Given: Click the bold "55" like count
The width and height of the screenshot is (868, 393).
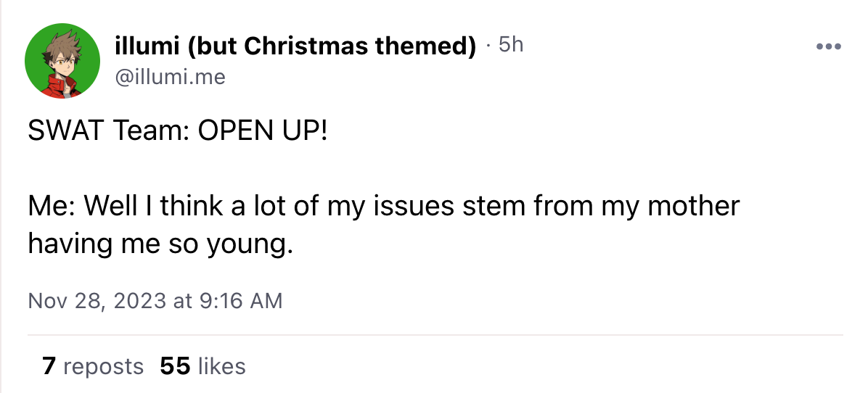Looking at the screenshot, I should point(175,367).
